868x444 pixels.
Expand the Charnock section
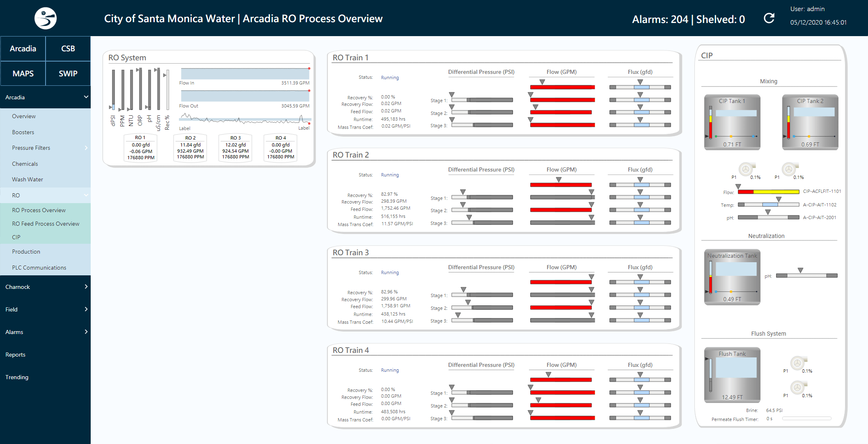45,286
